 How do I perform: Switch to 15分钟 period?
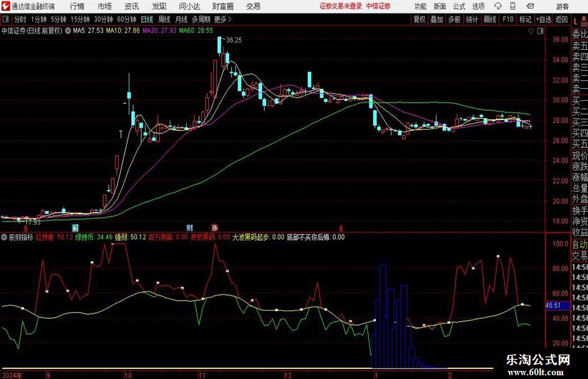(x=80, y=19)
